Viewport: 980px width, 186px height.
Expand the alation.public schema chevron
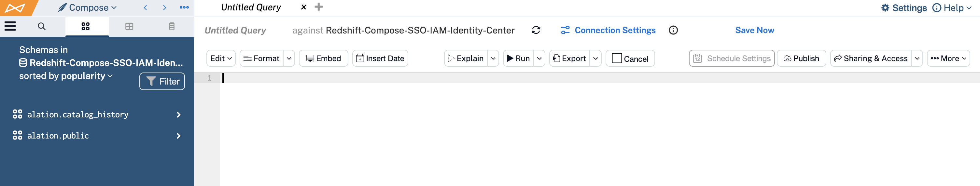click(x=178, y=136)
